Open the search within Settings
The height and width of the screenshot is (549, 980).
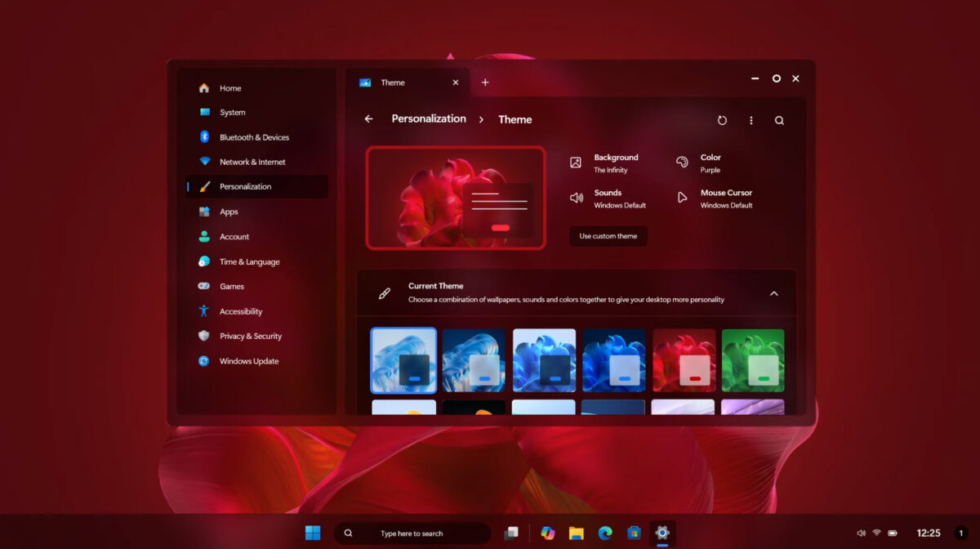pyautogui.click(x=779, y=119)
